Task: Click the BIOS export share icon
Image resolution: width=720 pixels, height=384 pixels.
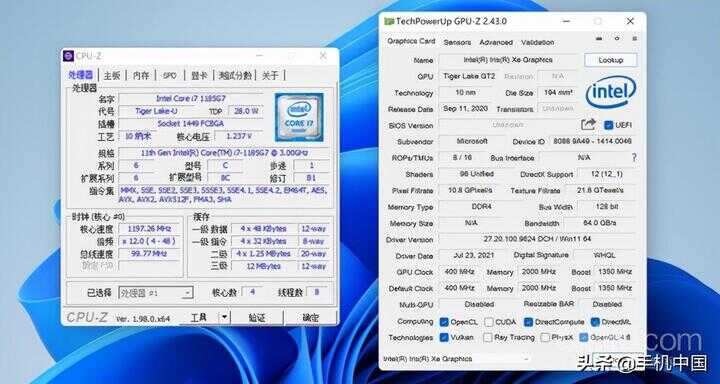Action: pyautogui.click(x=588, y=124)
